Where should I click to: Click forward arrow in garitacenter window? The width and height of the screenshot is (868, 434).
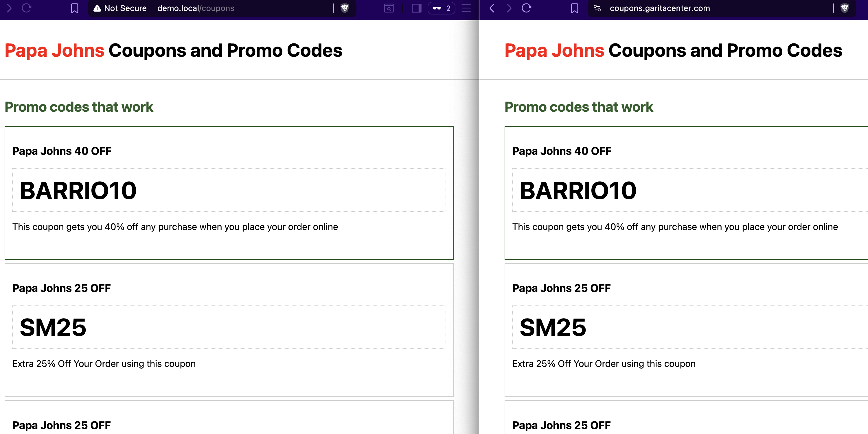[509, 8]
